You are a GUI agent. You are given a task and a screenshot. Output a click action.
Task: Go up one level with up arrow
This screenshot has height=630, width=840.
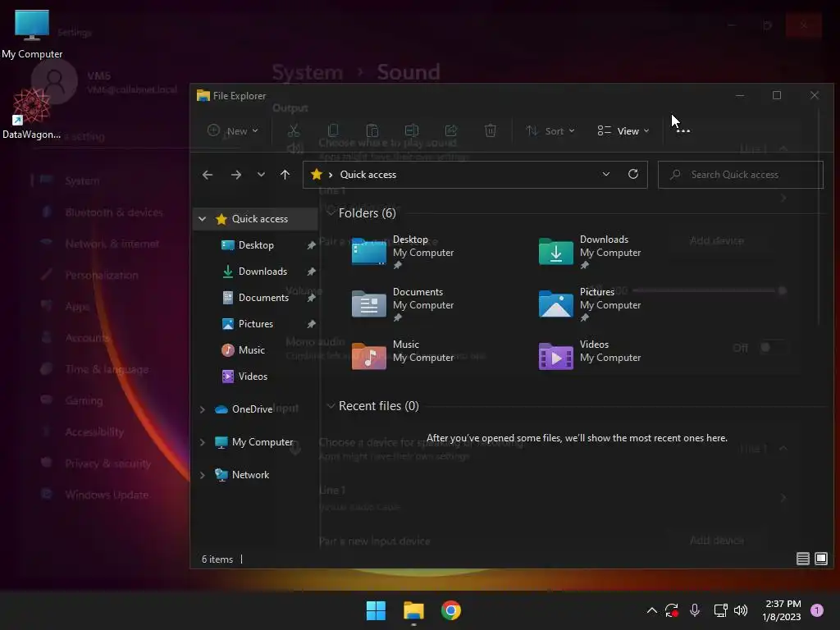pos(285,175)
